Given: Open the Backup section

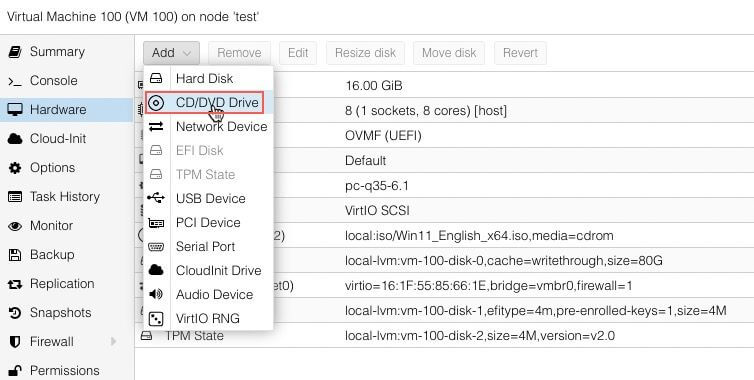Looking at the screenshot, I should [52, 254].
